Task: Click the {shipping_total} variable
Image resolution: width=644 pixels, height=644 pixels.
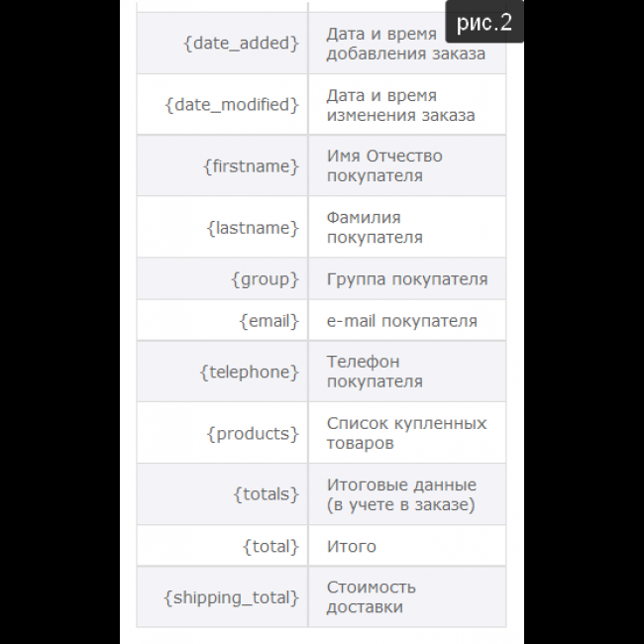Action: click(231, 597)
